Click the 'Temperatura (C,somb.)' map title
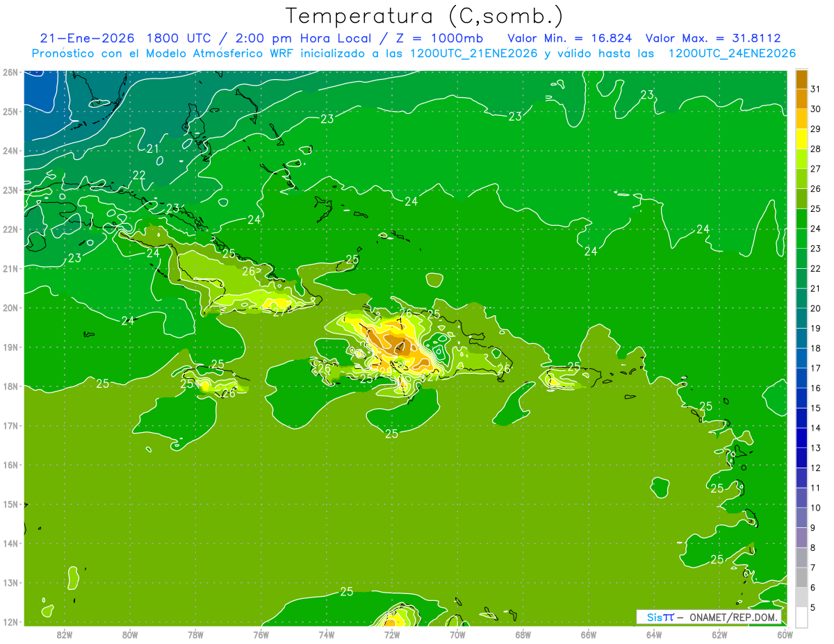 425,17
